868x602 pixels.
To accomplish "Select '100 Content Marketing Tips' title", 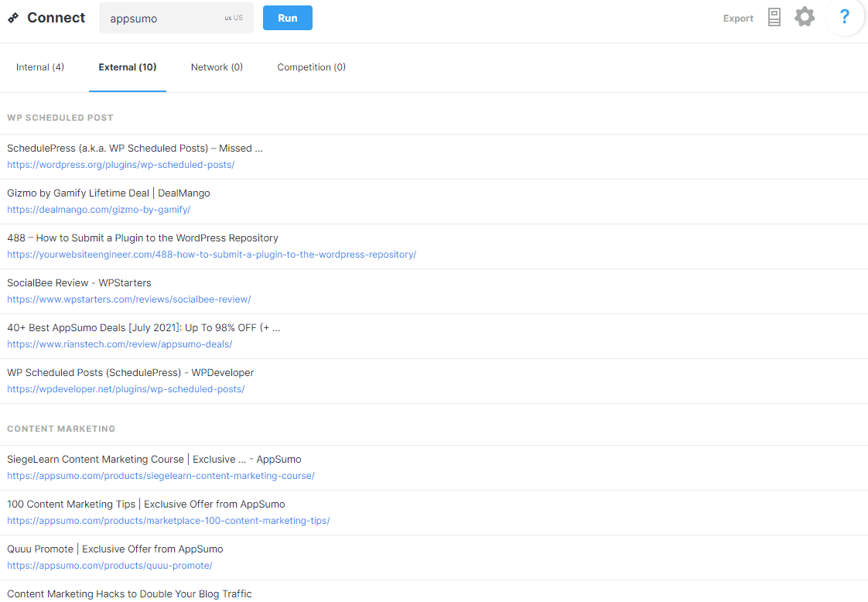I will pos(146,504).
